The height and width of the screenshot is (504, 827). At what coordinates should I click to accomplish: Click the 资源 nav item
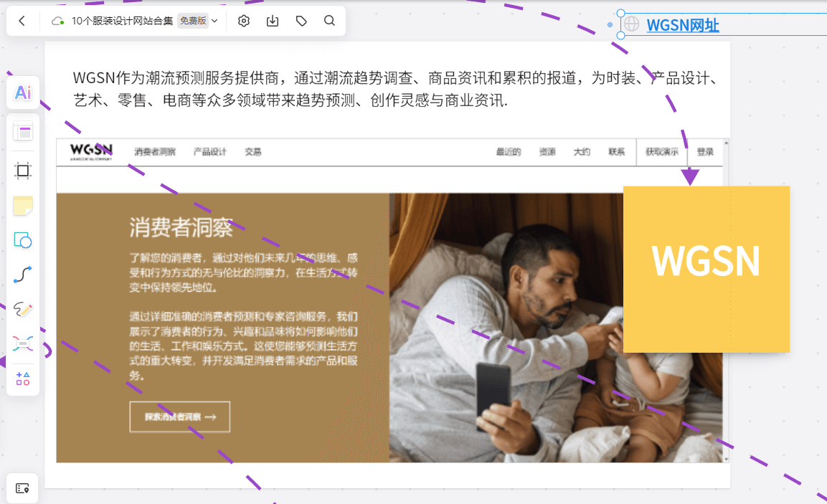click(547, 152)
